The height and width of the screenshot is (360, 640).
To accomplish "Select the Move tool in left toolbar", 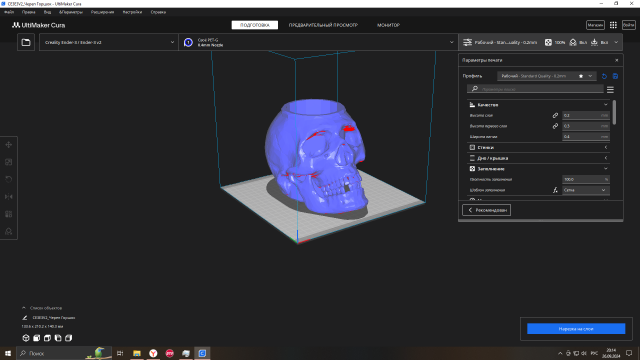I will (x=9, y=145).
